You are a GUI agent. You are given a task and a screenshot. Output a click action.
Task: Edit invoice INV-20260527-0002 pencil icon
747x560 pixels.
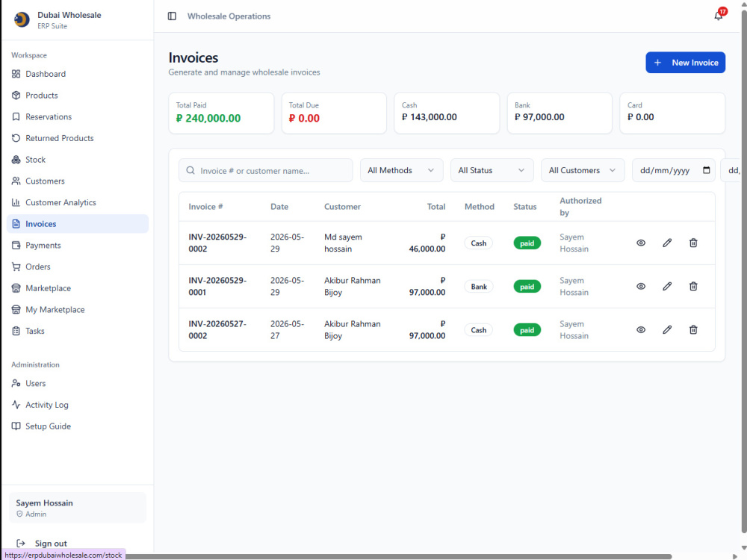pos(667,329)
